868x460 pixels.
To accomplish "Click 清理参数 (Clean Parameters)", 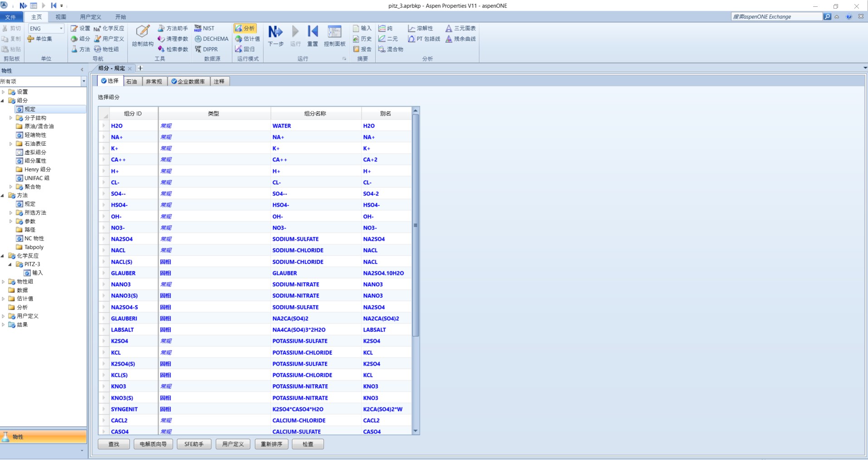I will pyautogui.click(x=173, y=39).
